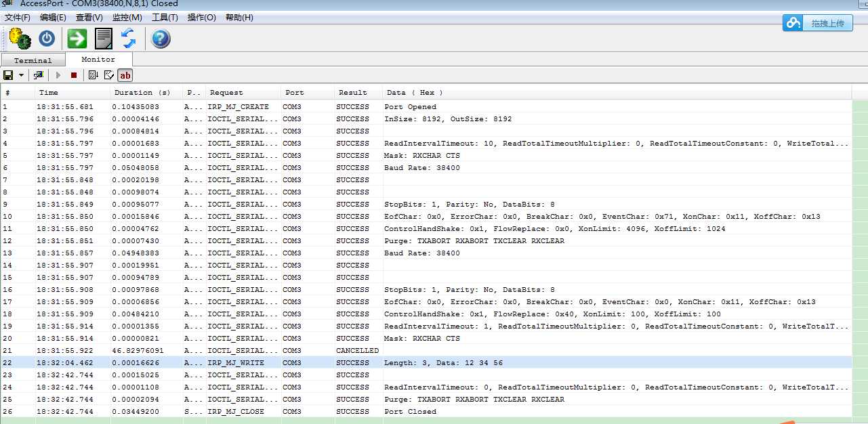Open the 工具(T) menu

[x=165, y=18]
